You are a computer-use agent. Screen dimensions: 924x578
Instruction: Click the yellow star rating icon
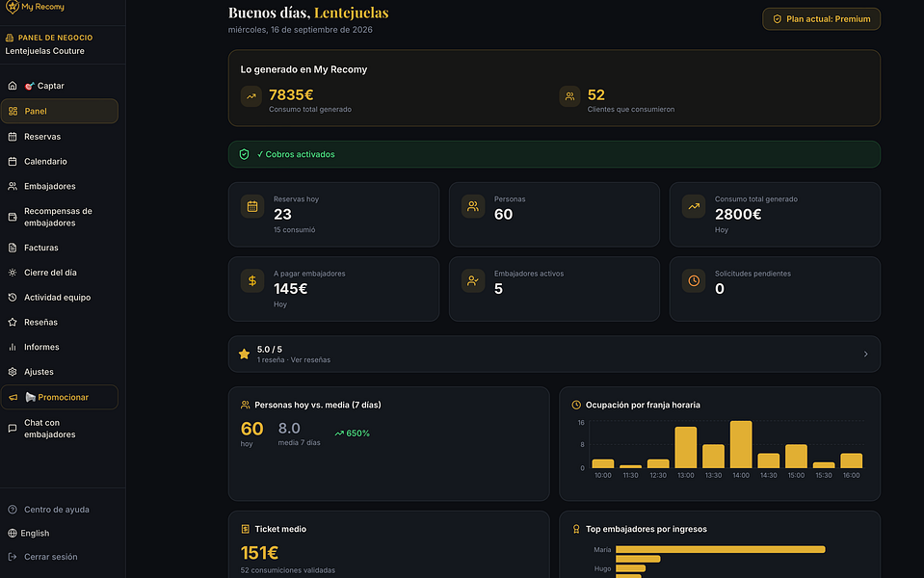point(244,355)
